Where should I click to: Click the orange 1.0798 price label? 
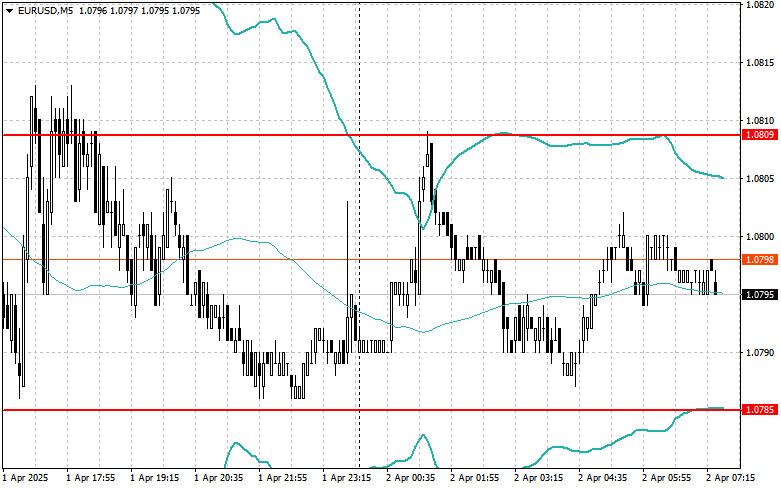(760, 259)
